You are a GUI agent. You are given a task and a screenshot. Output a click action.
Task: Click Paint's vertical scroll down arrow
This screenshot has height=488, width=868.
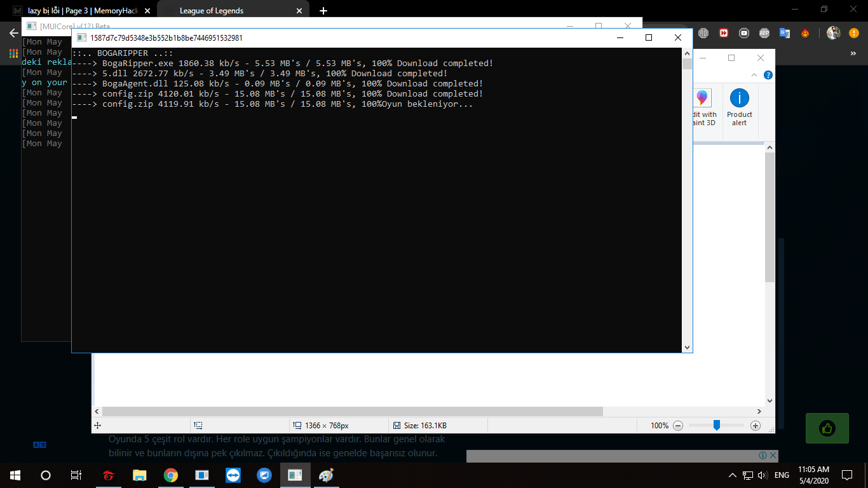[x=770, y=402]
